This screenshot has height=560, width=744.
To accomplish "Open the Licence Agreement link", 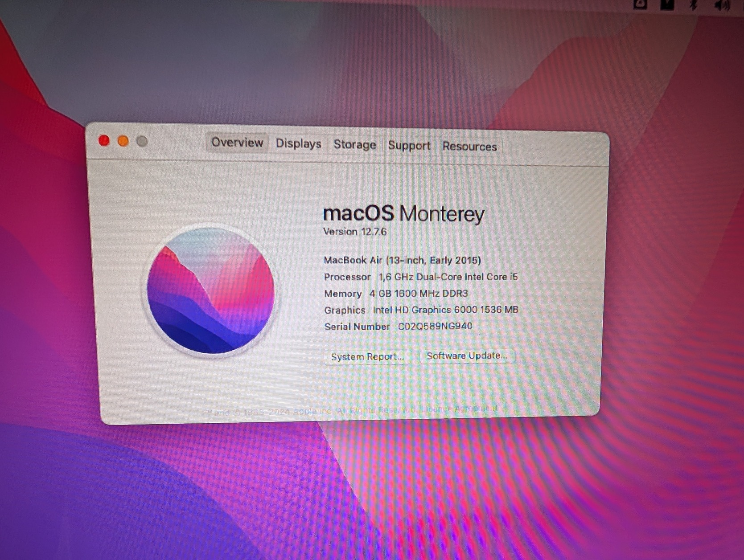I will 459,409.
